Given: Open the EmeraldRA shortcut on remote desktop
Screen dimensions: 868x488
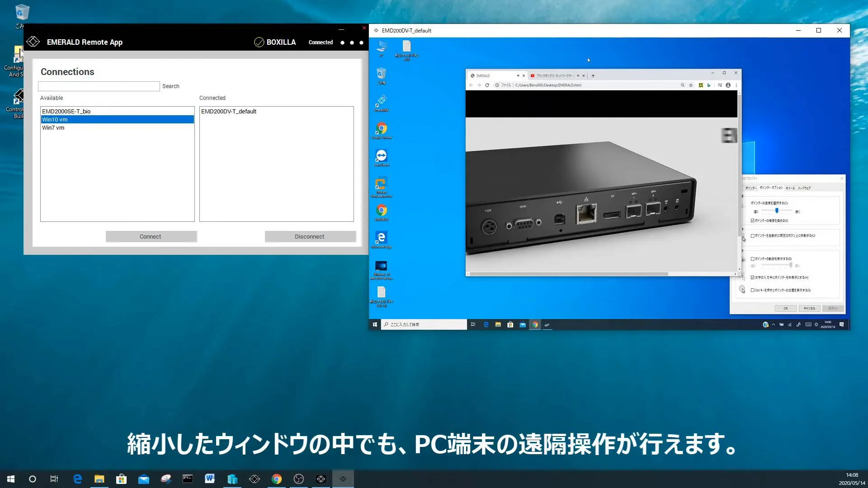Looking at the screenshot, I should point(382,103).
